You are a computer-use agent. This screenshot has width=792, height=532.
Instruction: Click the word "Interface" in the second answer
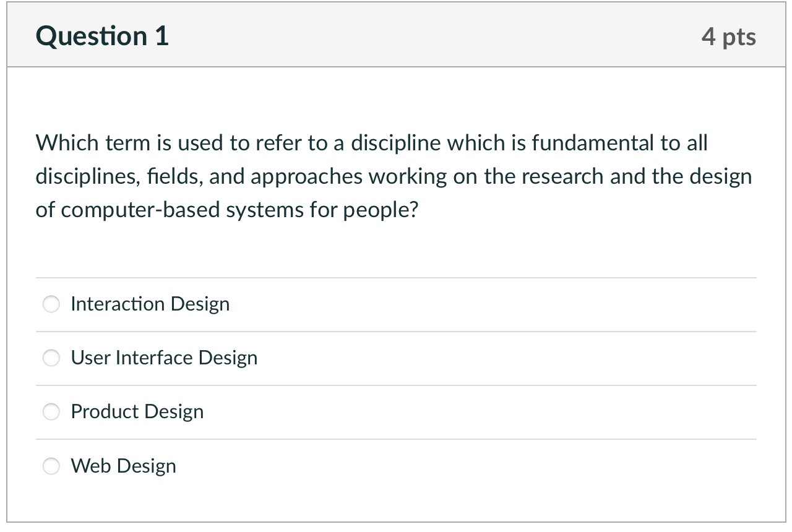154,358
